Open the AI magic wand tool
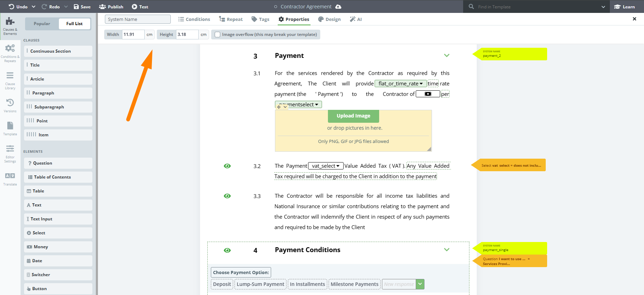 pos(356,19)
